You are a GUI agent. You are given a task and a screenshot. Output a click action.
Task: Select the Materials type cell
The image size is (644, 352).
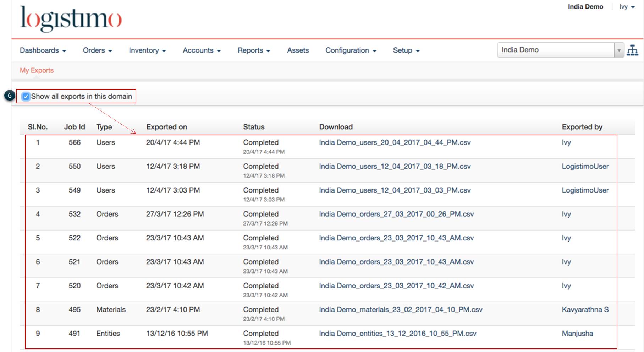click(111, 309)
